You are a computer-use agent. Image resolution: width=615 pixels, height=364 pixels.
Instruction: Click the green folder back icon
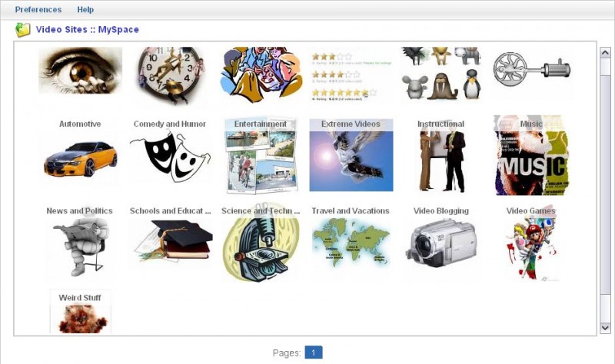click(23, 30)
